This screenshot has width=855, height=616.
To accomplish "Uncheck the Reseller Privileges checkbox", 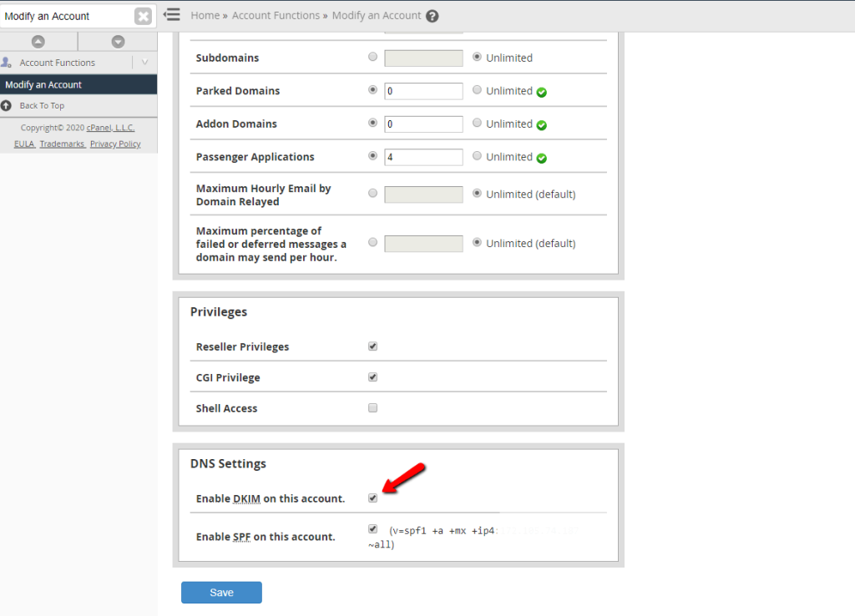I will [372, 346].
